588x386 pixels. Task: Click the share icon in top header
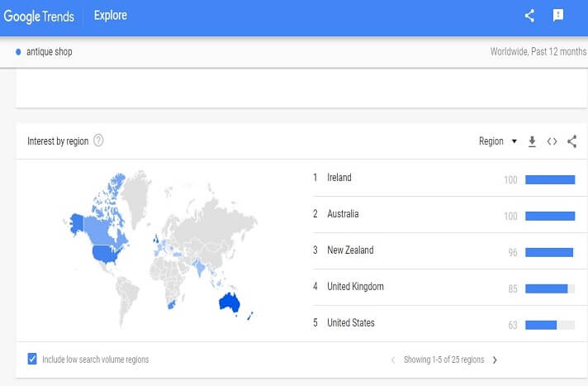[x=530, y=15]
